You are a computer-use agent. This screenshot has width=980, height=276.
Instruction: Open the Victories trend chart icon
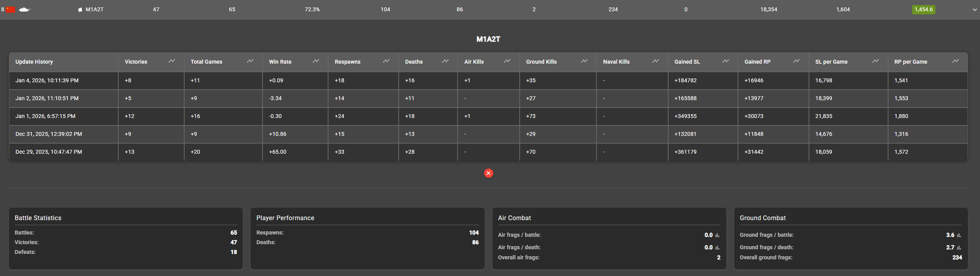point(171,61)
